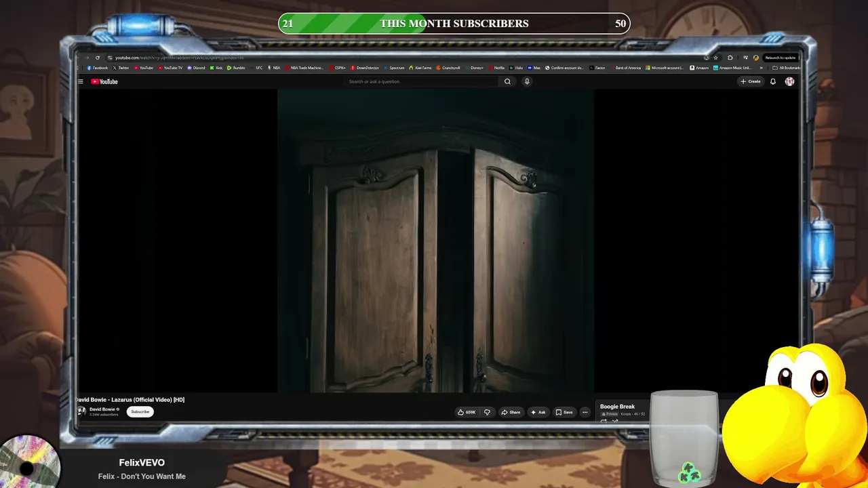The height and width of the screenshot is (488, 868).
Task: Open UFC bookmark
Action: tap(257, 68)
